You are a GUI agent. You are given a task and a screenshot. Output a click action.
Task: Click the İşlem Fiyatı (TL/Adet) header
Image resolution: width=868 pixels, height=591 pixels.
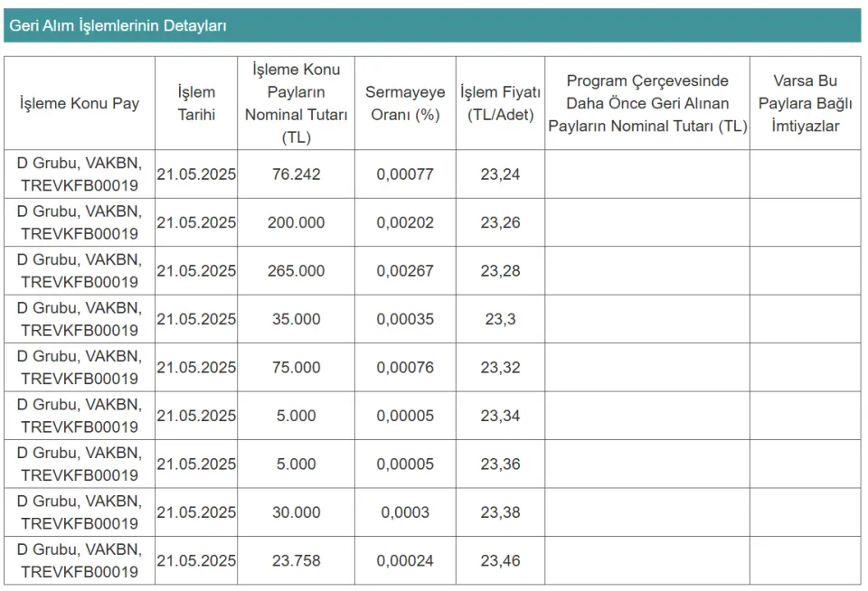(x=500, y=103)
